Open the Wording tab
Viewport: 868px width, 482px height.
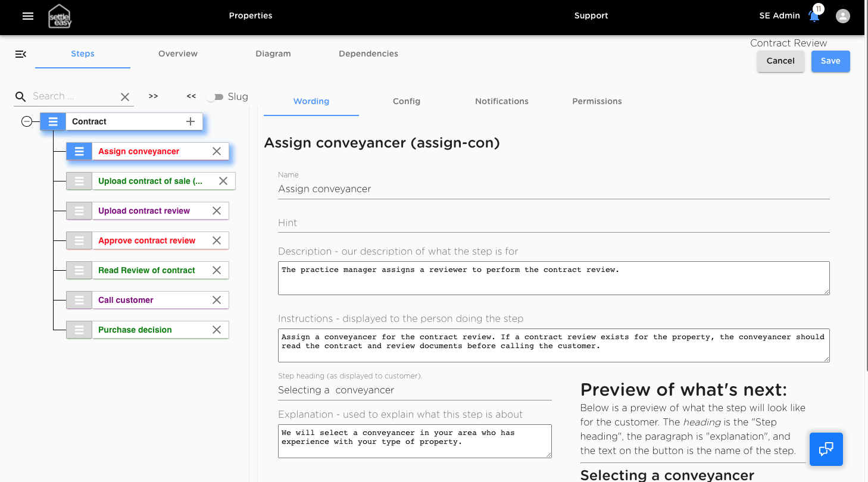[x=311, y=101]
